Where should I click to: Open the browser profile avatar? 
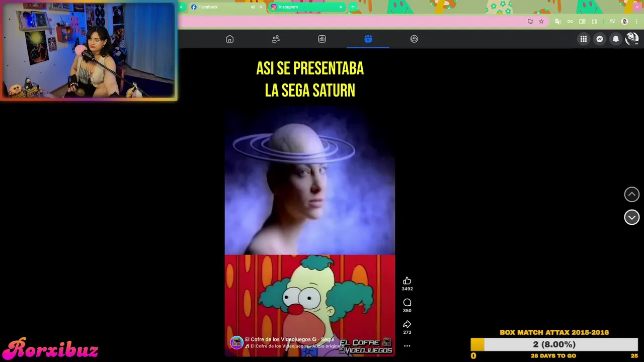click(624, 22)
